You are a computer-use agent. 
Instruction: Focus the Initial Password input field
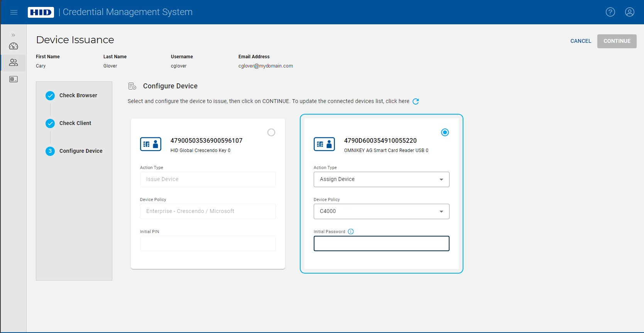382,243
